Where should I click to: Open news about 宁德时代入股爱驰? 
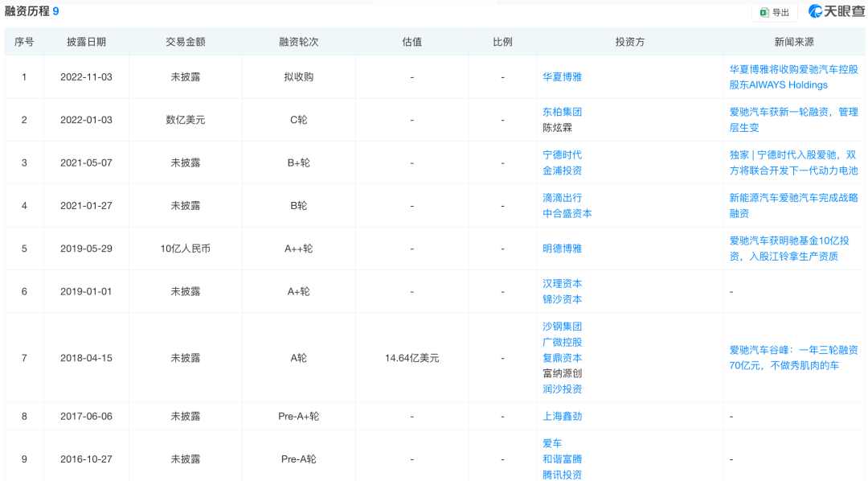pyautogui.click(x=792, y=162)
